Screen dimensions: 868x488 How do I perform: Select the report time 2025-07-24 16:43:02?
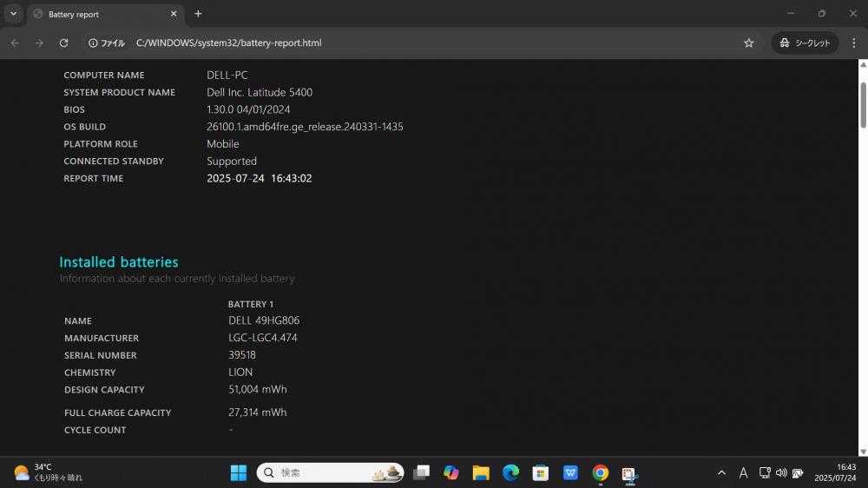(259, 178)
